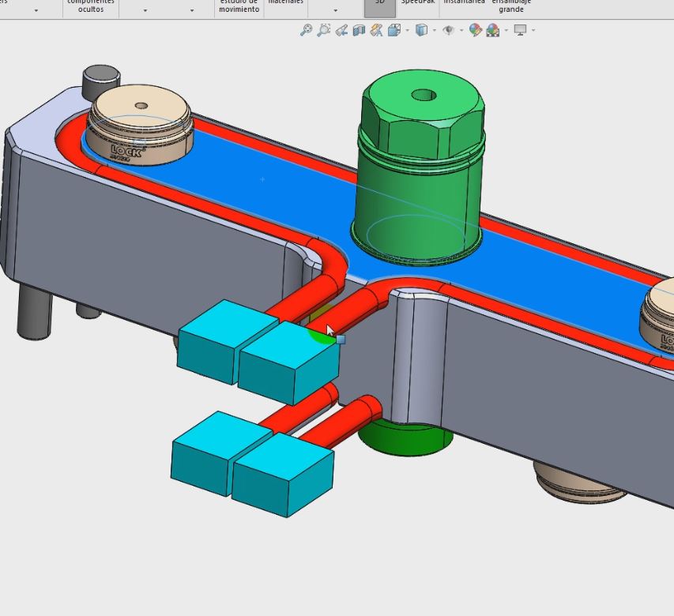Click the ensamblaje grande button

(x=510, y=6)
